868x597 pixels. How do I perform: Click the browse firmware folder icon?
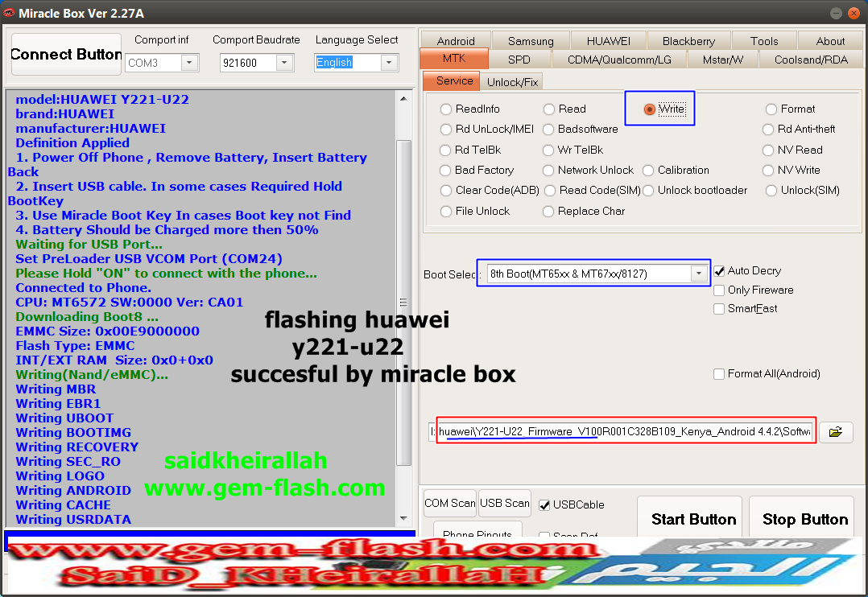click(x=835, y=431)
